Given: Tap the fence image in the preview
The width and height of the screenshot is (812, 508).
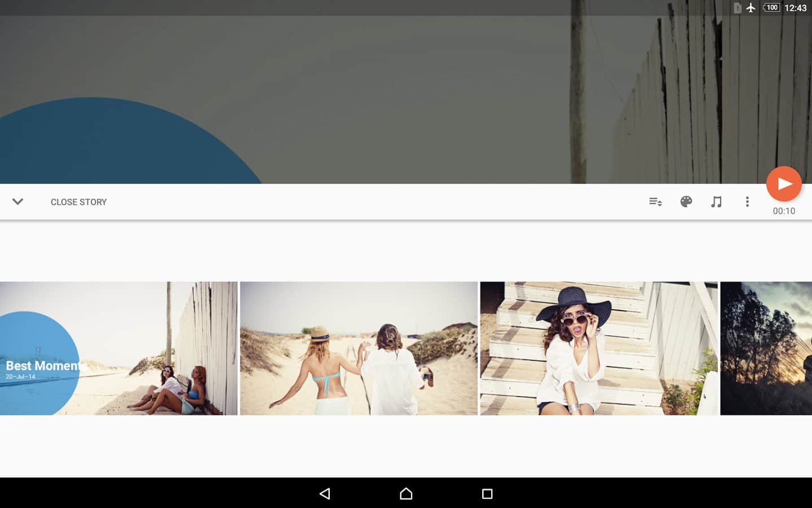Looking at the screenshot, I should (x=677, y=102).
